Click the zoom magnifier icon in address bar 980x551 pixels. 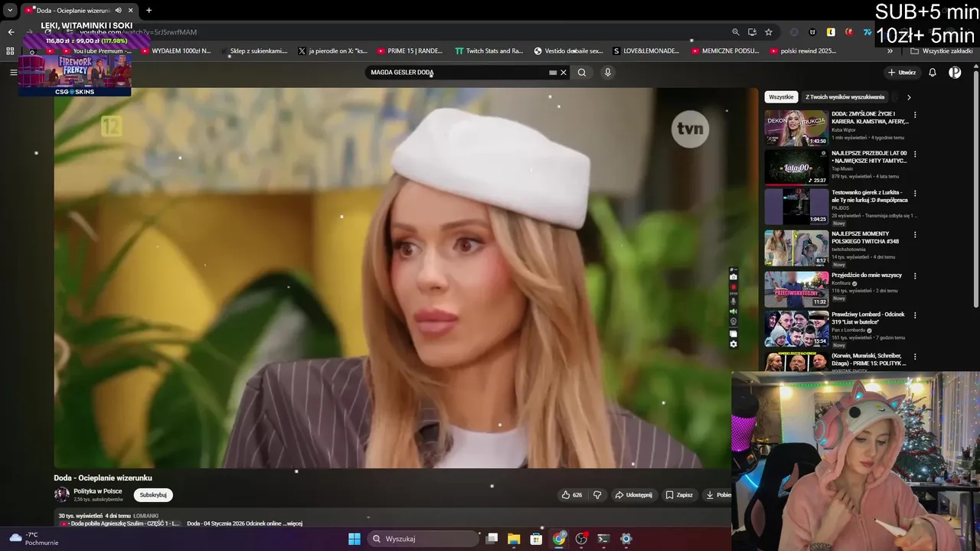tap(736, 32)
